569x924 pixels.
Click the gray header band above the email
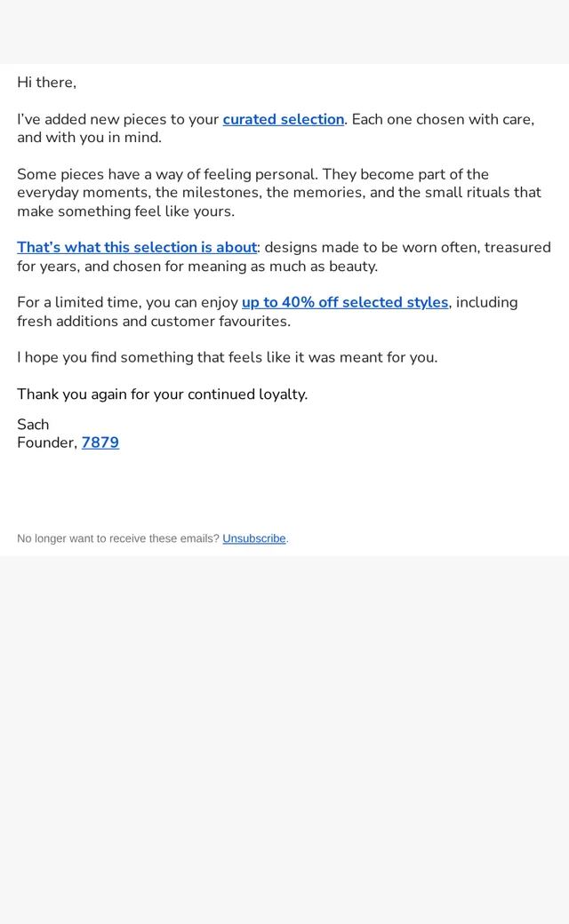(284, 32)
